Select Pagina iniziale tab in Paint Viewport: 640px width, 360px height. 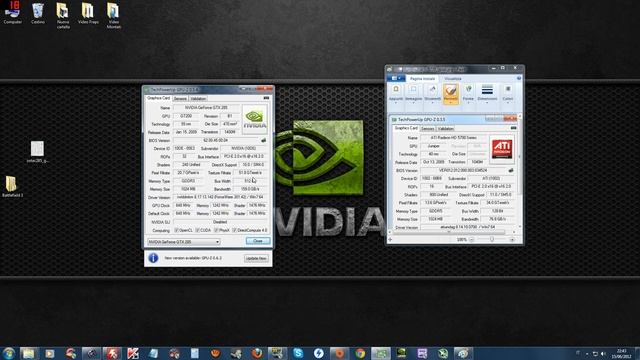[422, 78]
